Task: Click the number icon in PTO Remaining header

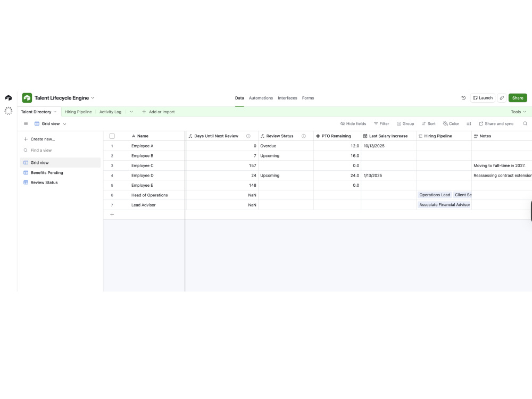Action: (318, 136)
